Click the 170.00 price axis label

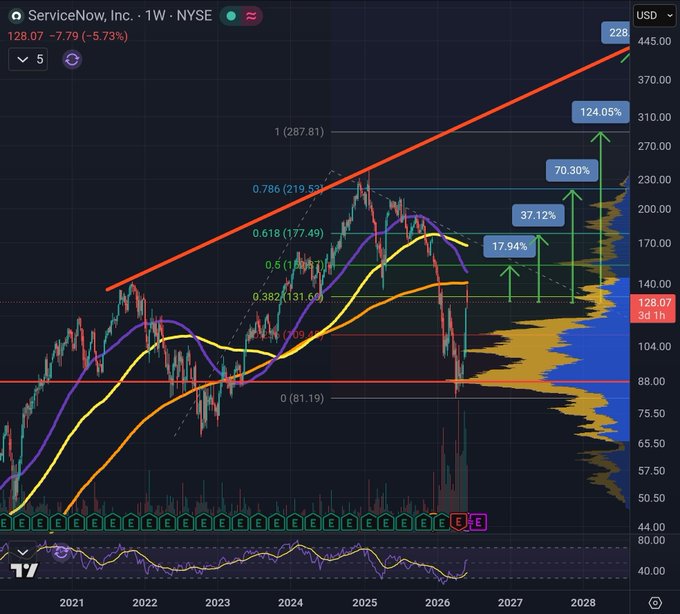tap(654, 243)
